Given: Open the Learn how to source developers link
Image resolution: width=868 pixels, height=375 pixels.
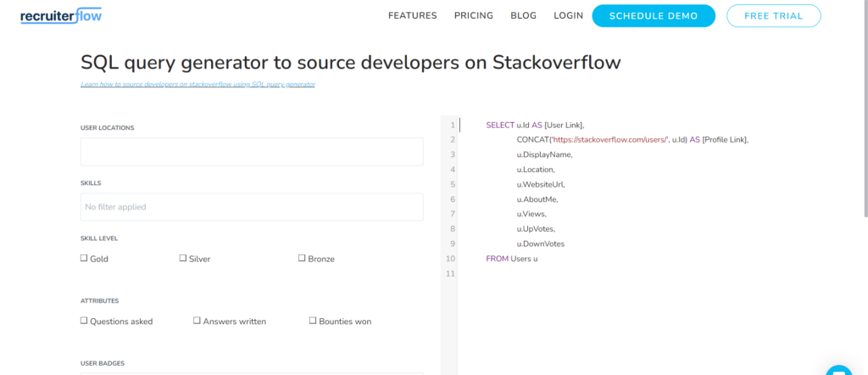Looking at the screenshot, I should pyautogui.click(x=198, y=85).
